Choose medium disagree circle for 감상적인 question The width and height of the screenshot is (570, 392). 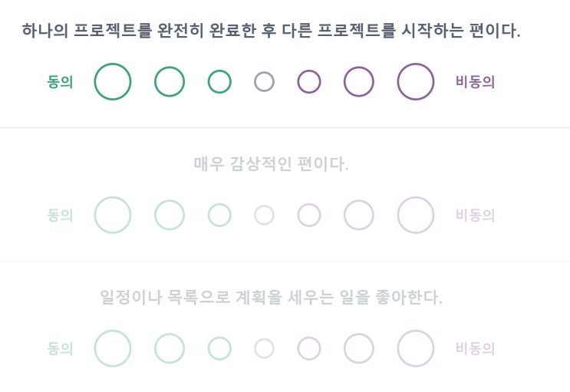[x=358, y=215]
